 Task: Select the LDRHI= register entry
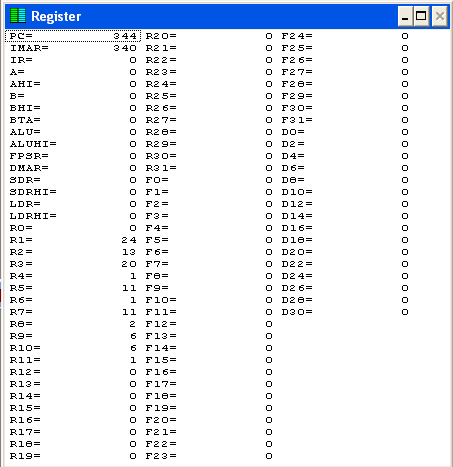coord(73,216)
